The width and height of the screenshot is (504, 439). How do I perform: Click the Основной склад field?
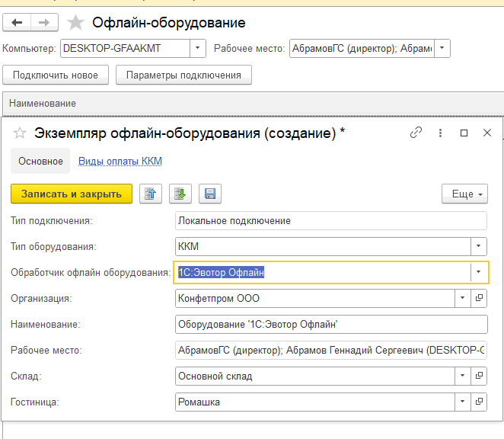pyautogui.click(x=315, y=376)
